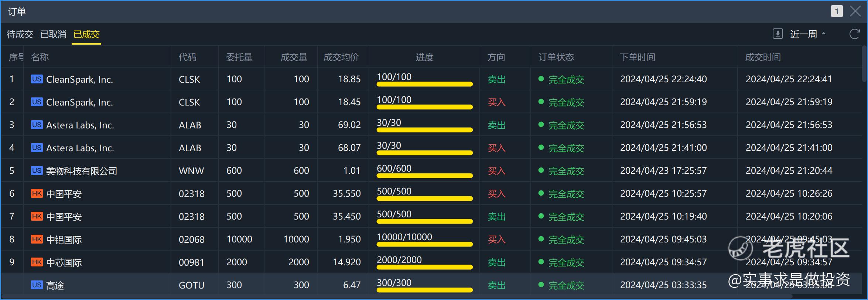Click row number 8
The height and width of the screenshot is (300, 868).
pyautogui.click(x=12, y=239)
